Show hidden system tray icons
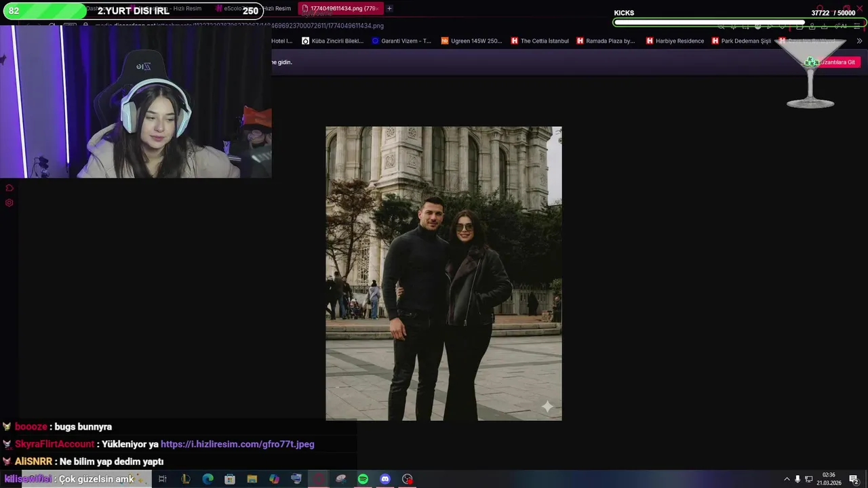Image resolution: width=868 pixels, height=488 pixels. pos(787,479)
